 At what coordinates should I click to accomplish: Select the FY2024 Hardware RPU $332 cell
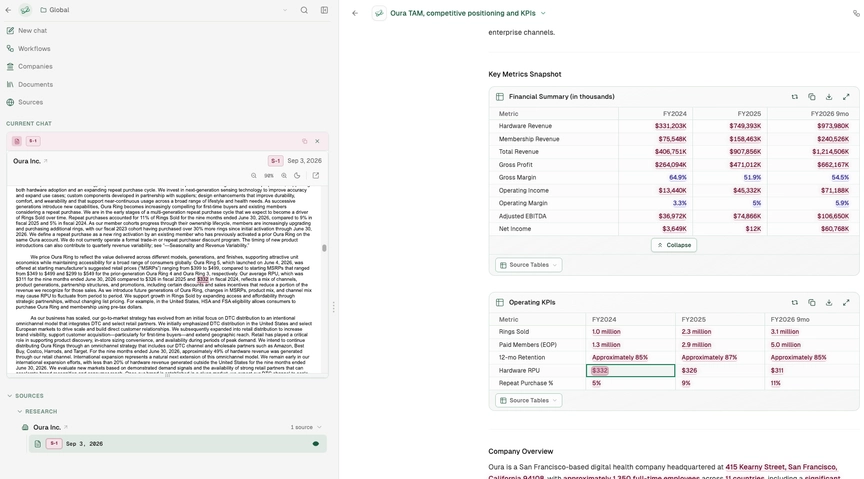pos(630,370)
